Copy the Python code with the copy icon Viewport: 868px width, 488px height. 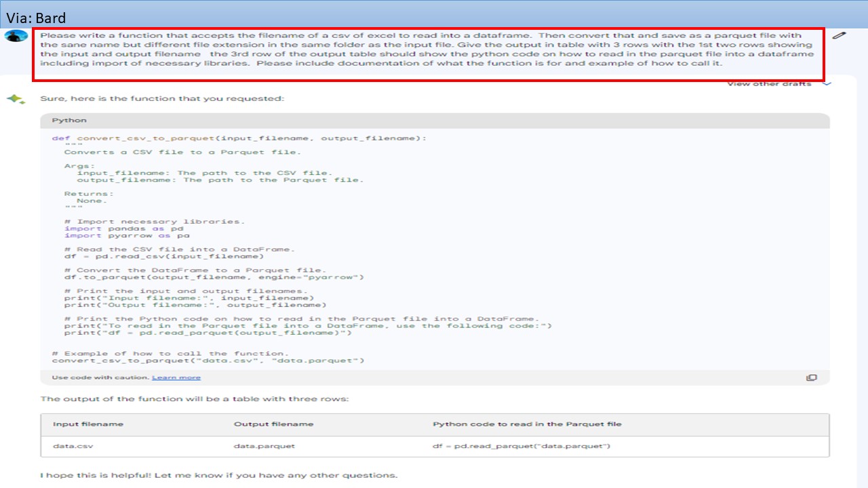[x=811, y=378]
